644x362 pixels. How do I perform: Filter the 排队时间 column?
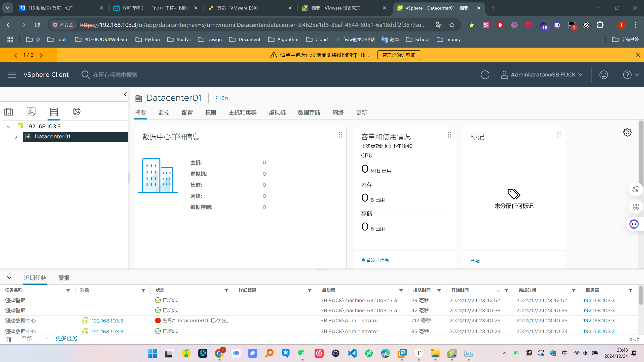(439, 291)
